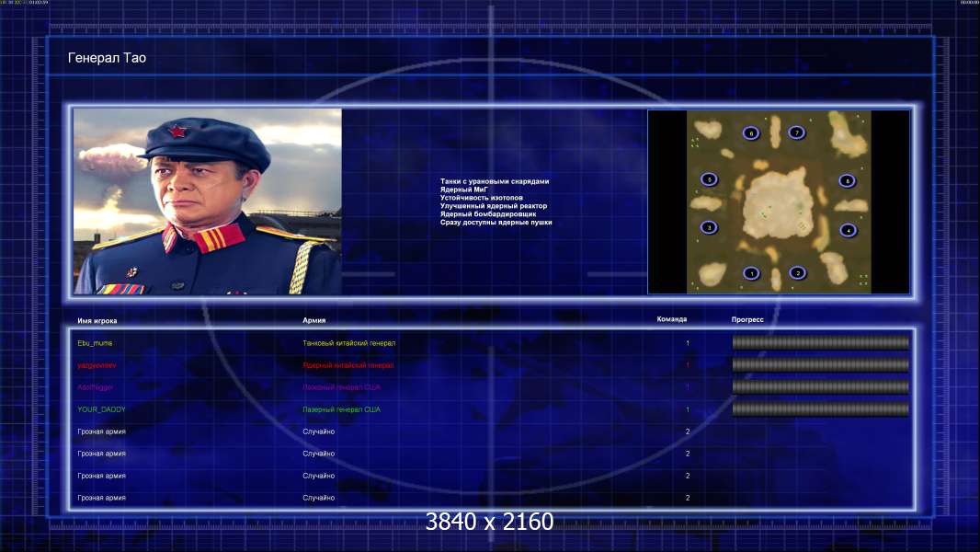Viewport: 980px width, 552px height.
Task: Click team number in YOUR_DADDY row
Action: 688,409
